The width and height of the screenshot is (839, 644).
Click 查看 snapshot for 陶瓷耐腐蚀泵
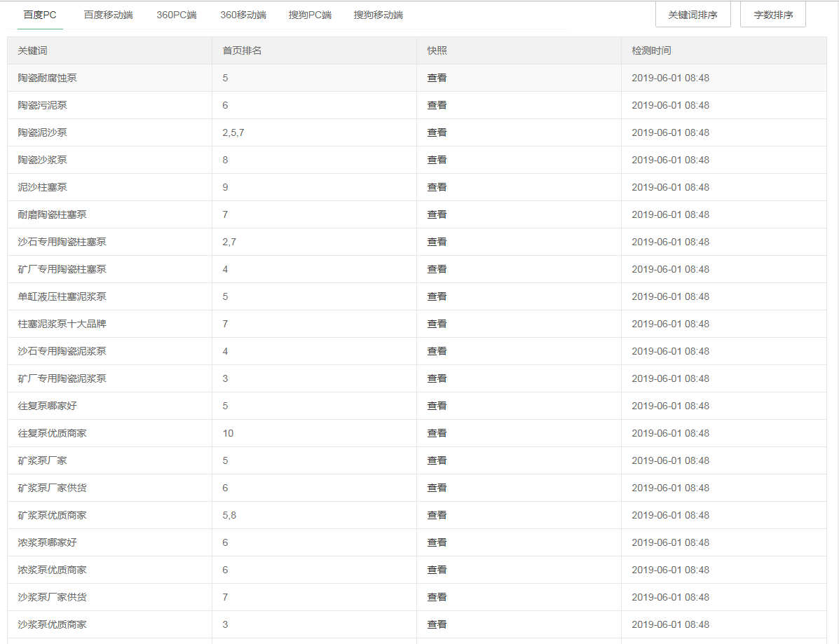(x=437, y=78)
